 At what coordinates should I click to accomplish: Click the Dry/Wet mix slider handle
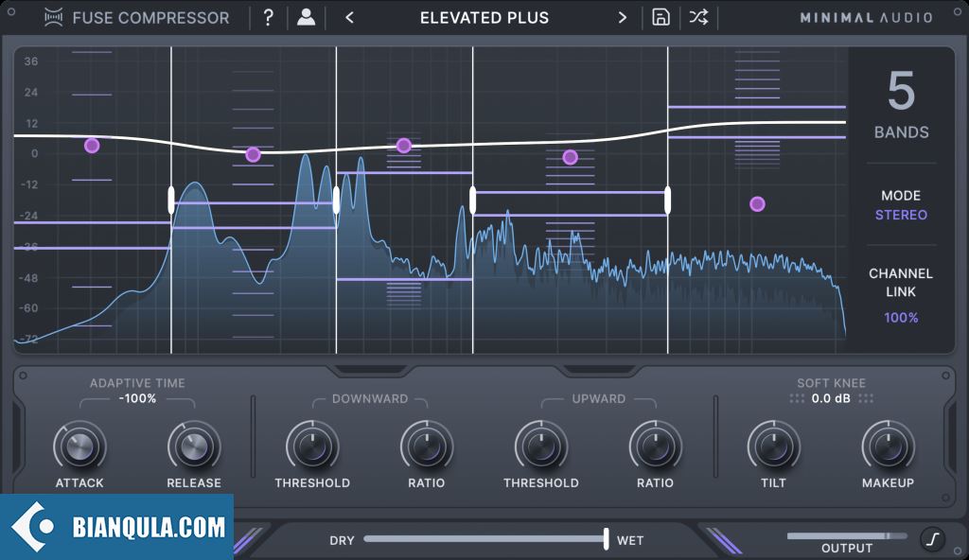[606, 539]
